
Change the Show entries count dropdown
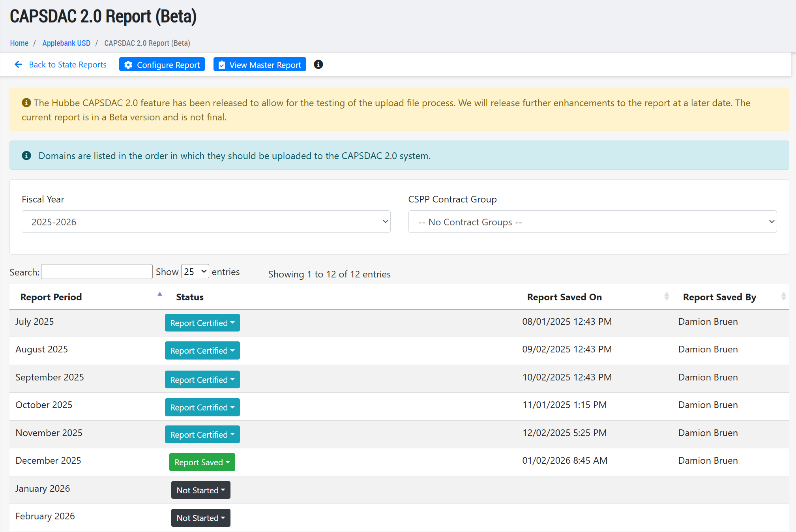195,272
